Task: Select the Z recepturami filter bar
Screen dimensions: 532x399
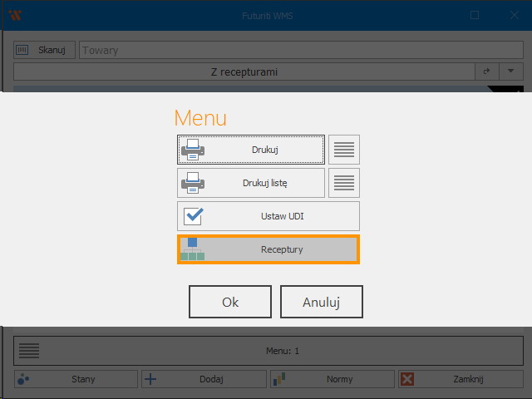Action: point(244,71)
